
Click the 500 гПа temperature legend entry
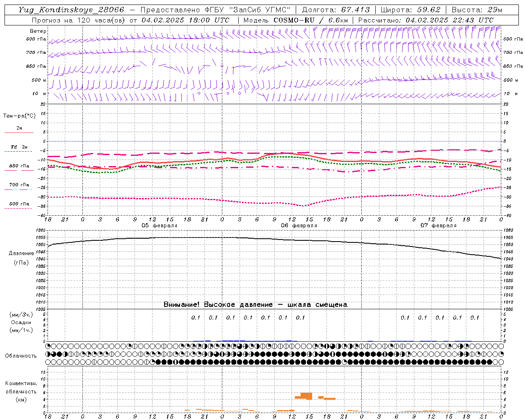coord(19,204)
